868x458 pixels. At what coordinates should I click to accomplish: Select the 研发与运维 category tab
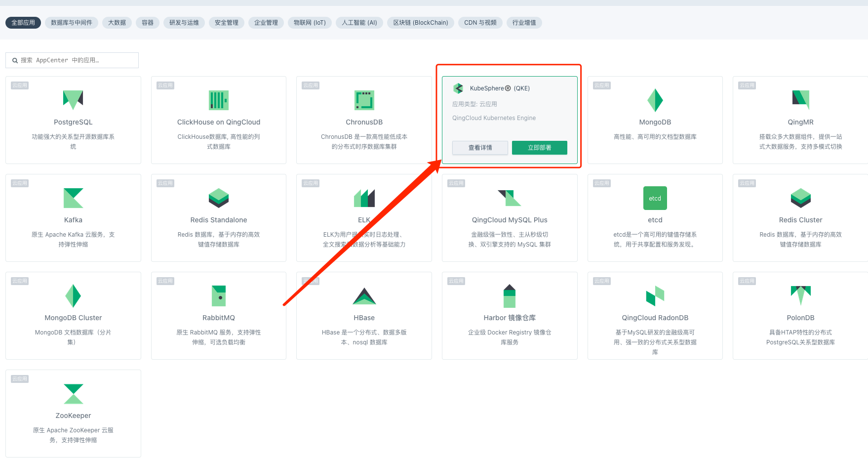pos(184,23)
